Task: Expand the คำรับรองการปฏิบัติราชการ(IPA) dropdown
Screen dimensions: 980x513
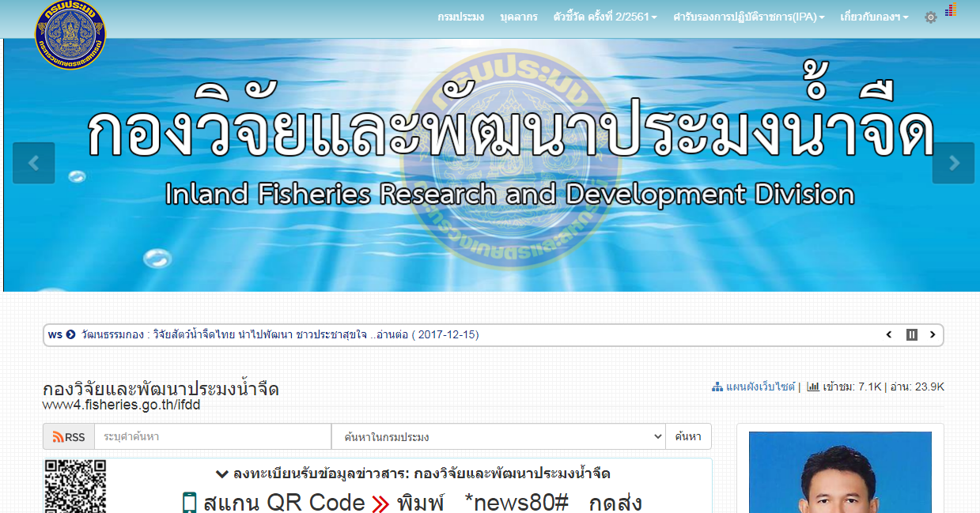Action: [x=748, y=17]
